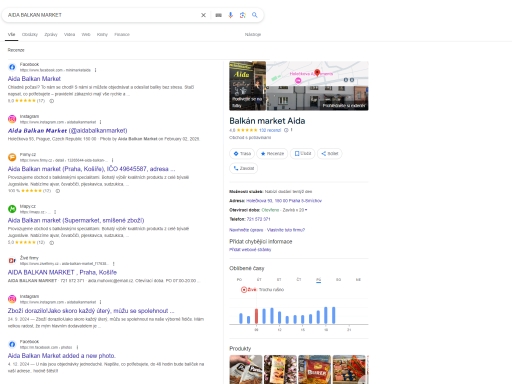Viewport: 512px width, 384px height.
Task: Start voice search with the microphone icon
Action: coord(230,15)
